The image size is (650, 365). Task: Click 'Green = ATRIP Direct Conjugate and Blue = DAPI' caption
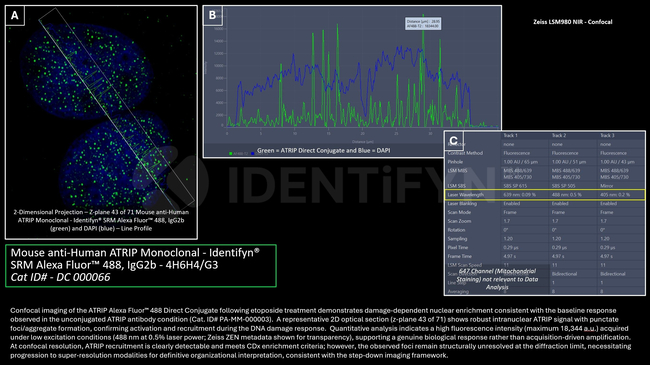tap(323, 151)
